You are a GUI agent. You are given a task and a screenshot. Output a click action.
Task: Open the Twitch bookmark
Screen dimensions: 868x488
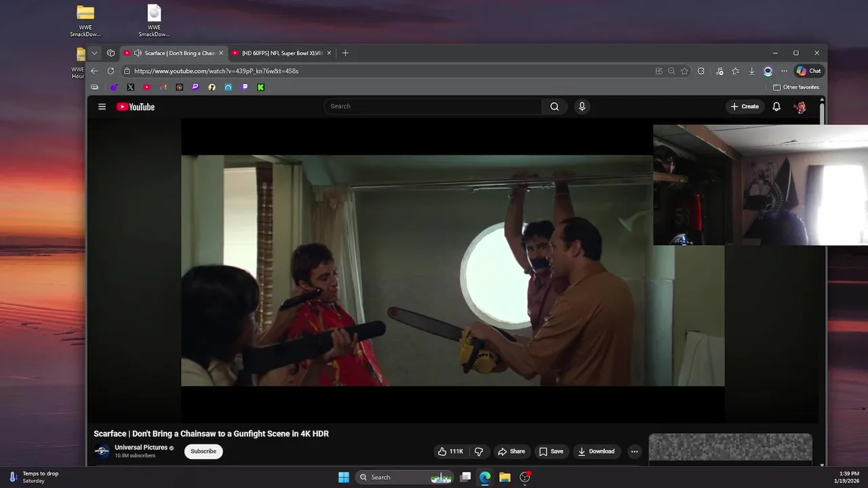pyautogui.click(x=245, y=87)
